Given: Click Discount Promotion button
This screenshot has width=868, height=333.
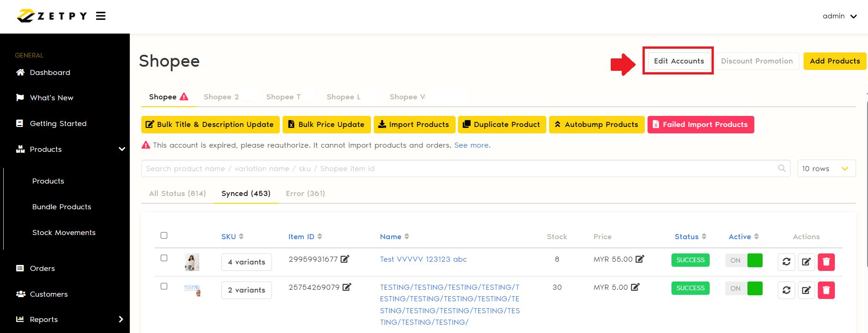Looking at the screenshot, I should 757,61.
